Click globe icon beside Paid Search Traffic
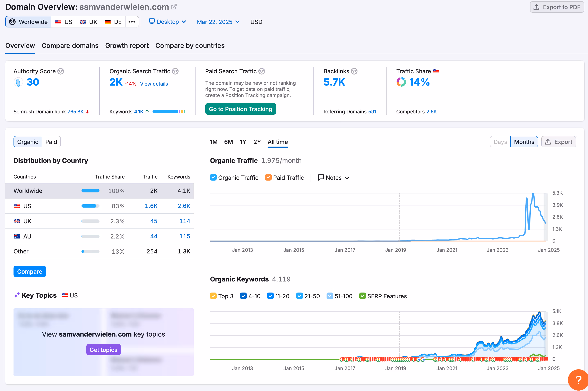Screen dimensions: 588x391 262,71
